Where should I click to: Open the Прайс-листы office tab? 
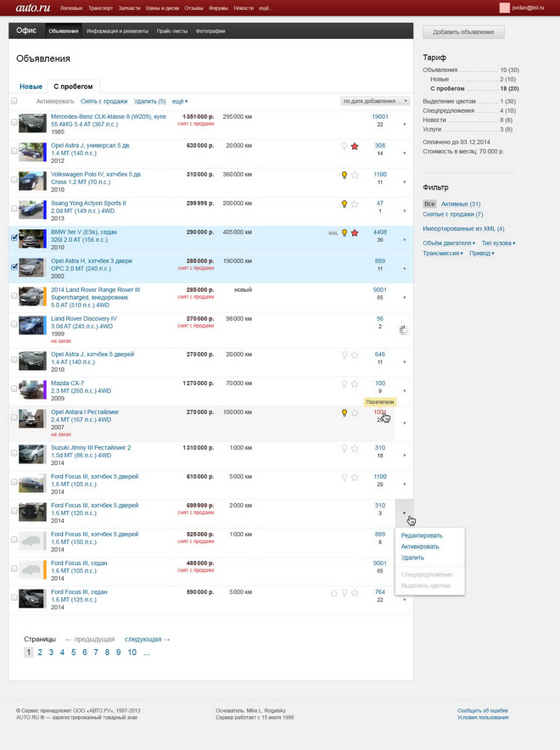172,31
